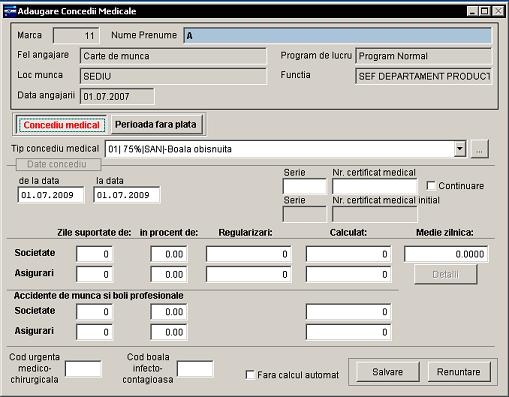Click the Functia field

pyautogui.click(x=424, y=76)
